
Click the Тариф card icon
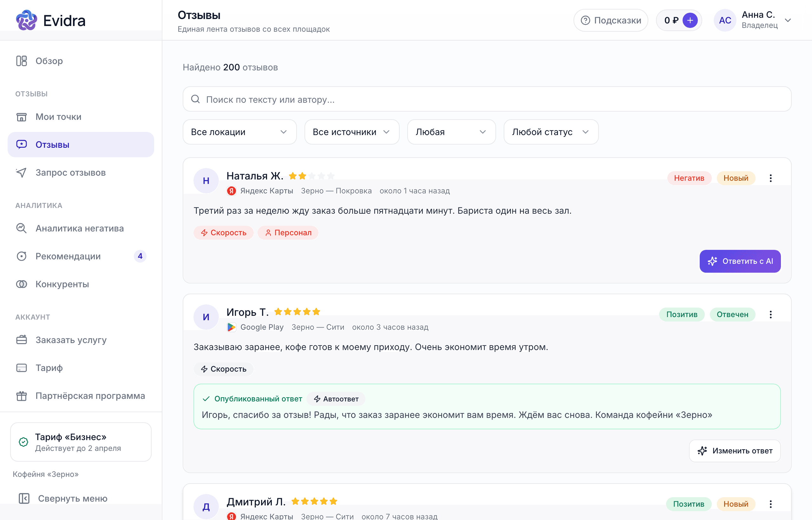pos(21,368)
